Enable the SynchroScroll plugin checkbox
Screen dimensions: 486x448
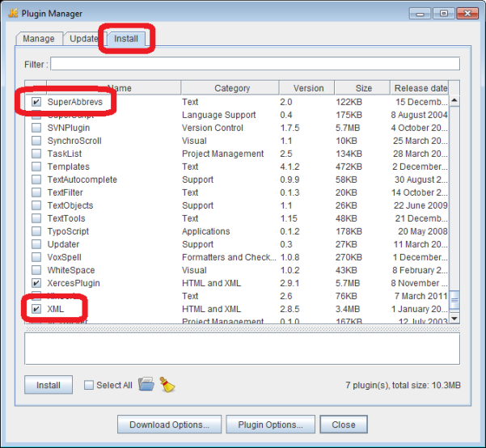pyautogui.click(x=36, y=141)
